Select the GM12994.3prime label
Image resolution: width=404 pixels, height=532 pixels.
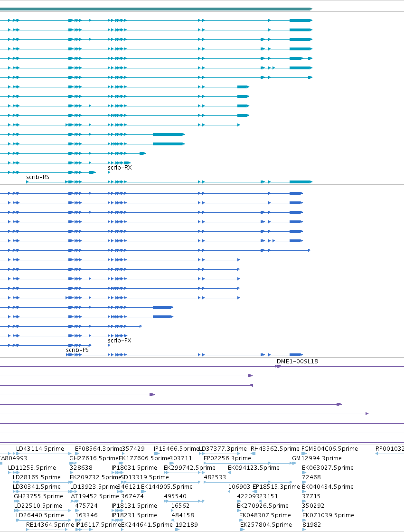(317, 458)
